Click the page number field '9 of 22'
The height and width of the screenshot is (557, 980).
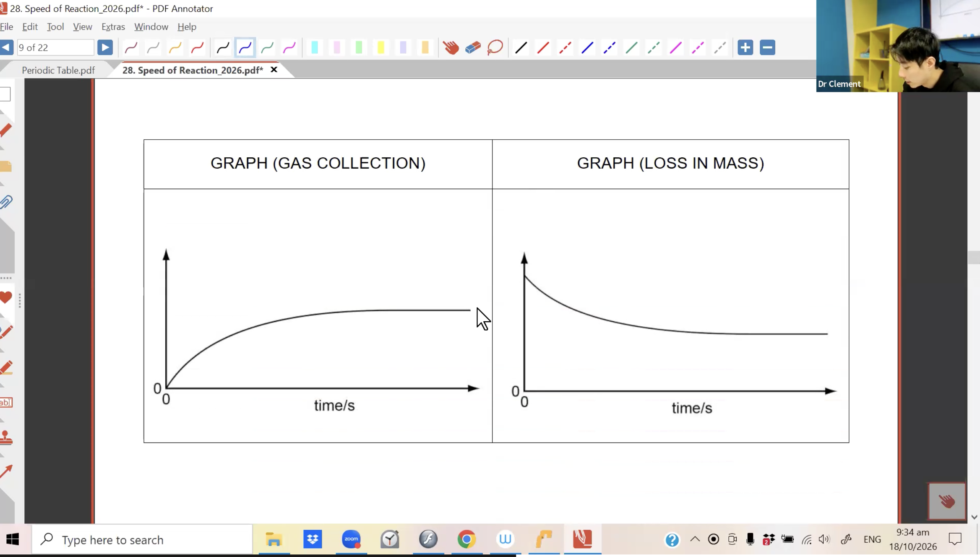coord(55,47)
